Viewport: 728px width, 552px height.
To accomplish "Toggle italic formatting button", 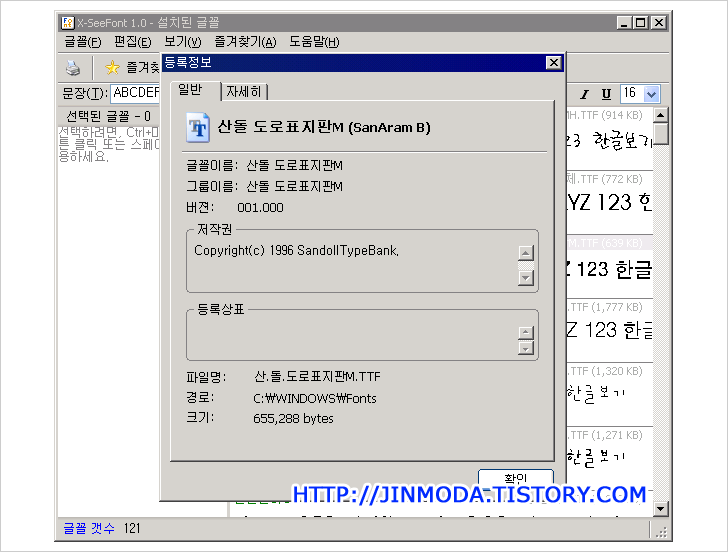I will (x=584, y=94).
